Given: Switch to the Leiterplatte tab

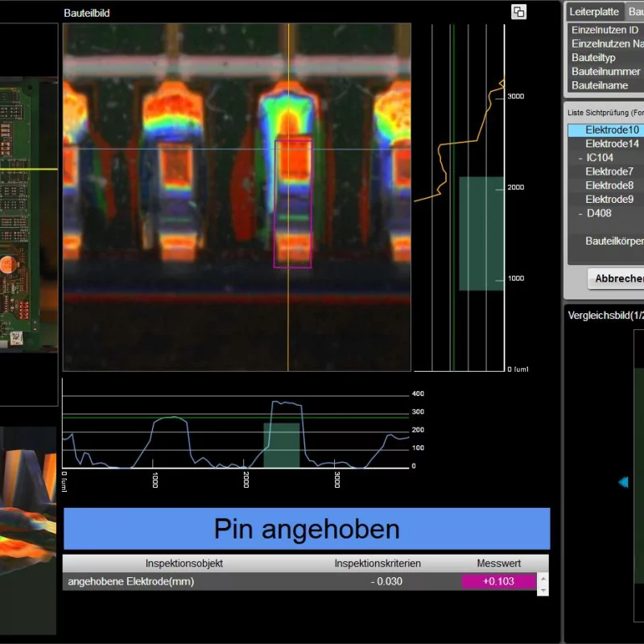Looking at the screenshot, I should pos(594,12).
